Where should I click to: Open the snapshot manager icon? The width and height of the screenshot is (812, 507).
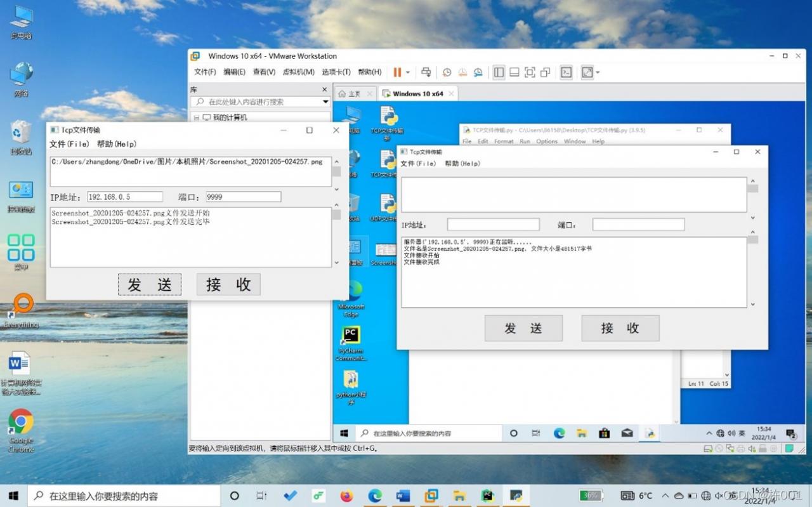[x=478, y=72]
